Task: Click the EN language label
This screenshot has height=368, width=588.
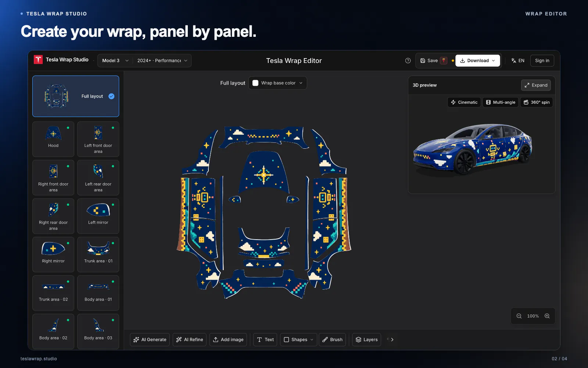Action: [521, 61]
